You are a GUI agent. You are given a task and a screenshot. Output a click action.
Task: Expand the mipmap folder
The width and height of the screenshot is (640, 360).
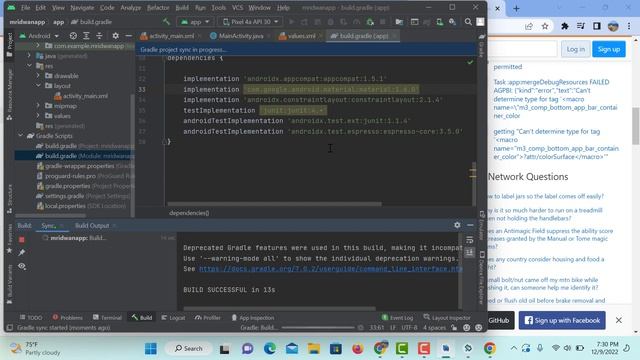pyautogui.click(x=38, y=106)
